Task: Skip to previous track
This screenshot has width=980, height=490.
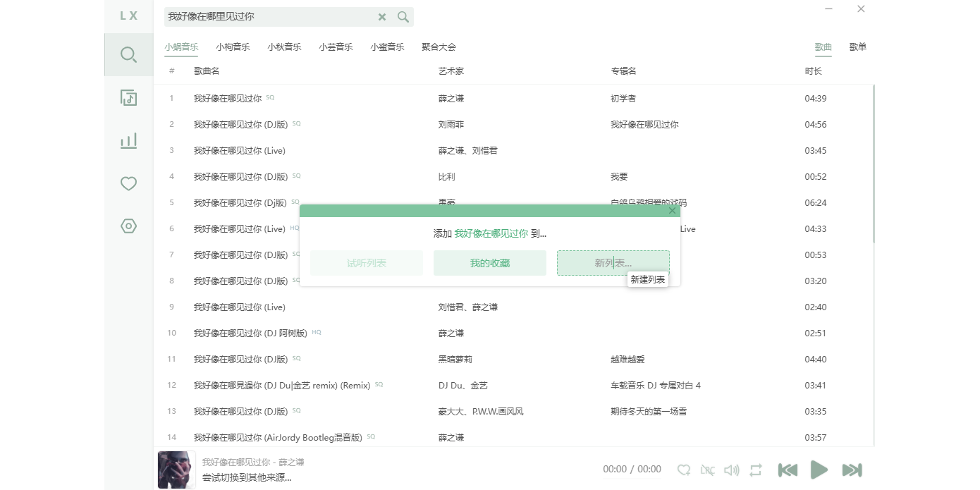Action: pyautogui.click(x=788, y=470)
